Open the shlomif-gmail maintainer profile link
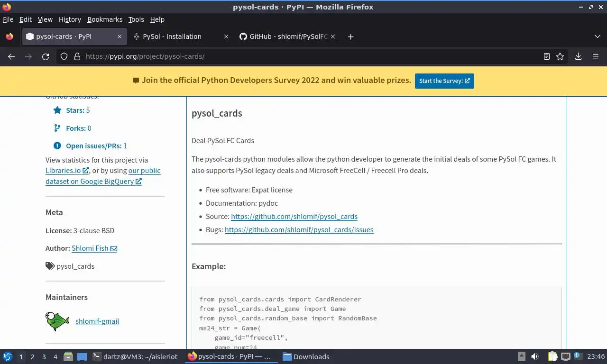The width and height of the screenshot is (607, 364). [97, 321]
